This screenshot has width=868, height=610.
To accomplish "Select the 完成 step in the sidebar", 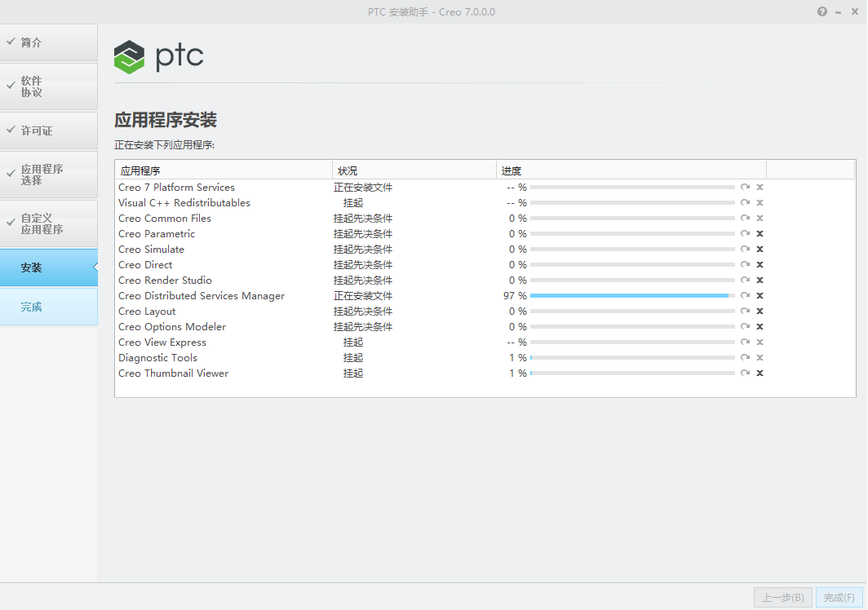I will (49, 306).
